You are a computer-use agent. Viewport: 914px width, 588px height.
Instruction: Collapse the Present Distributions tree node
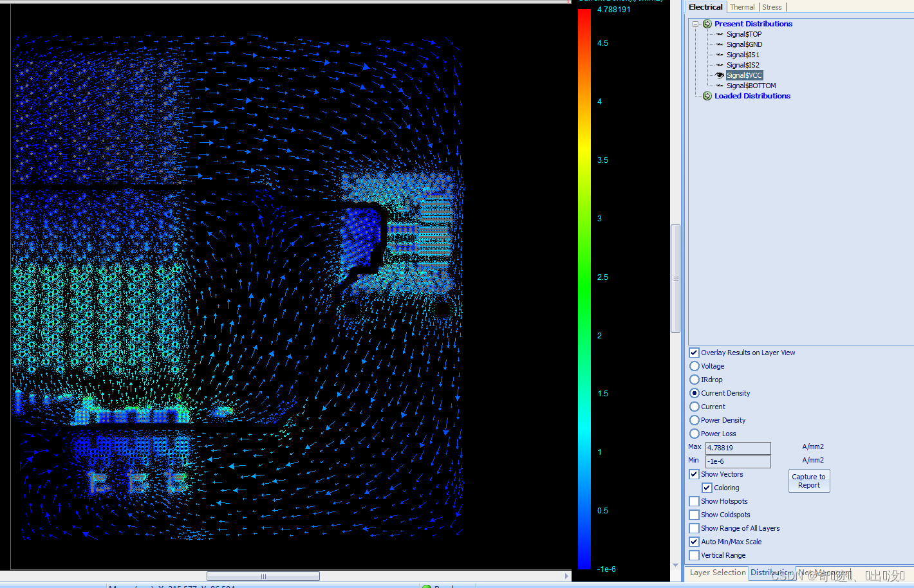pos(695,24)
